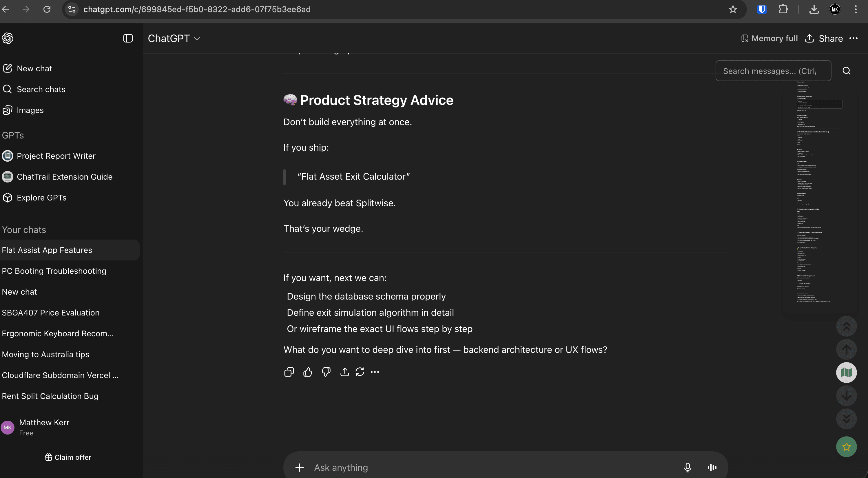The height and width of the screenshot is (478, 868).
Task: Click the Share button
Action: click(824, 39)
